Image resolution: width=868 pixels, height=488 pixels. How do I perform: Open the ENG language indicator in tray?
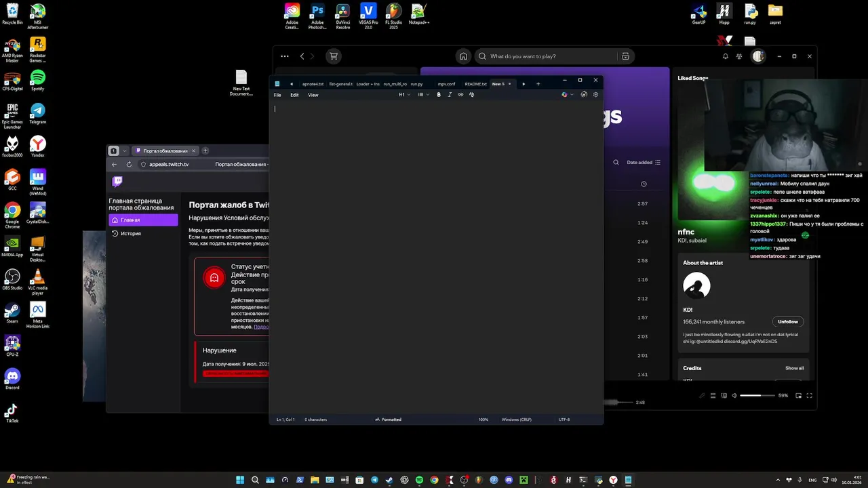point(813,480)
